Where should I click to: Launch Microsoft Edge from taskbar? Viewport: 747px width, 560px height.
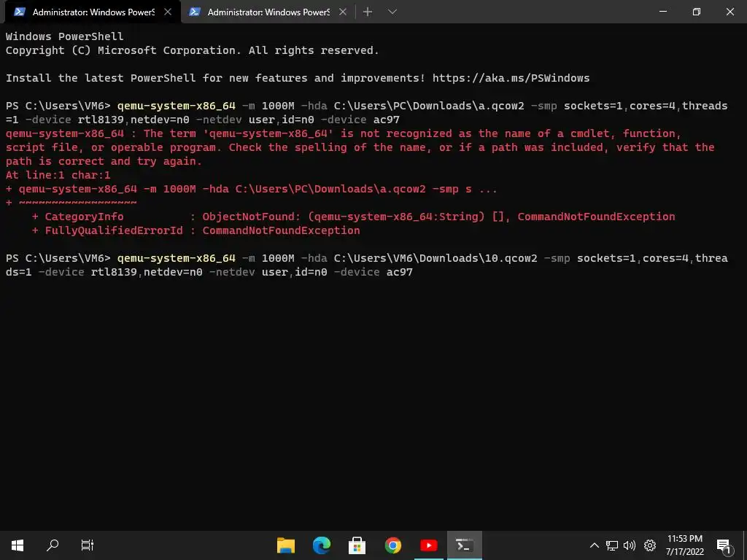point(322,545)
